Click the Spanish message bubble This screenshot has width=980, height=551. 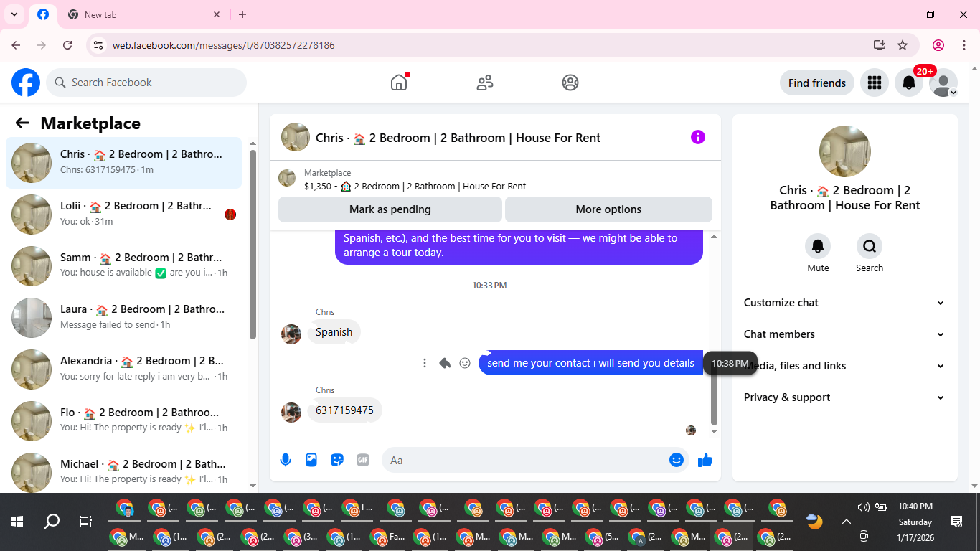pos(334,332)
